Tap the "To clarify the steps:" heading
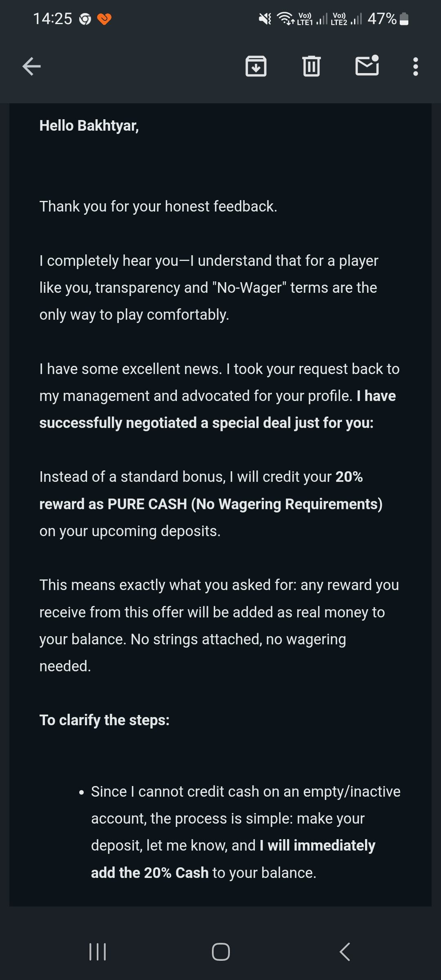The width and height of the screenshot is (441, 980). (104, 720)
